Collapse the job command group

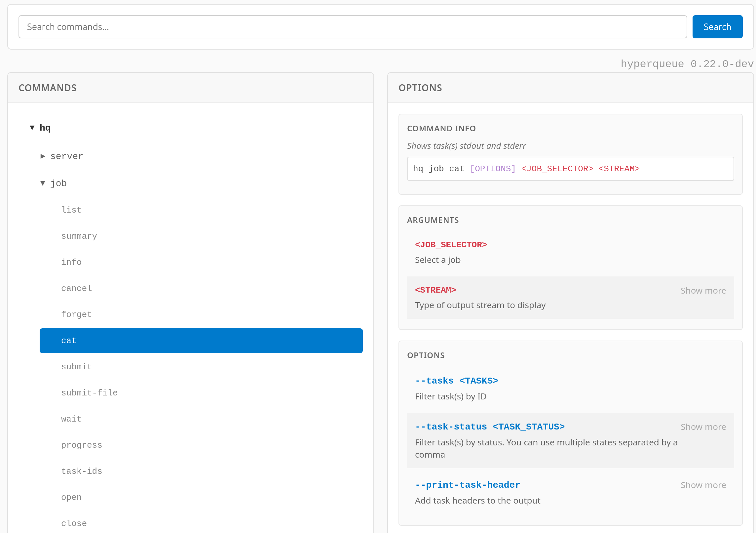point(43,183)
